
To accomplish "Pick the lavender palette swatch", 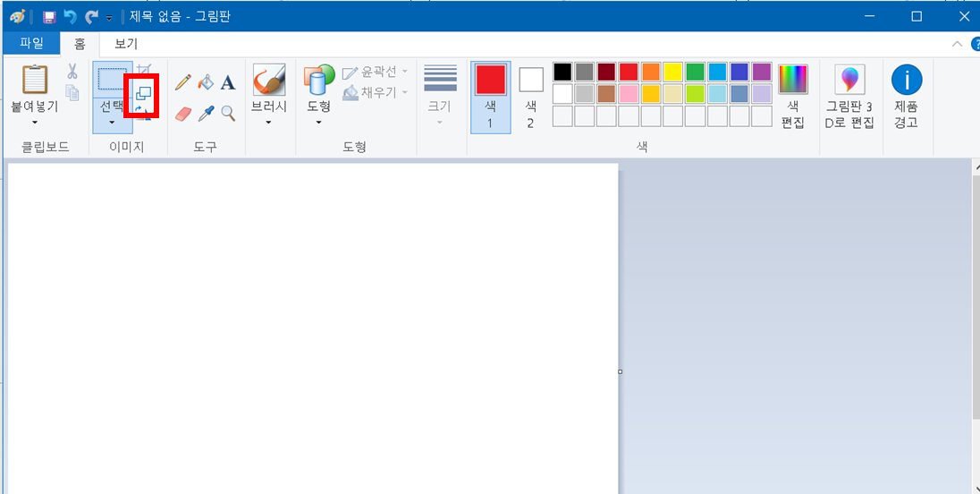I will 761,94.
